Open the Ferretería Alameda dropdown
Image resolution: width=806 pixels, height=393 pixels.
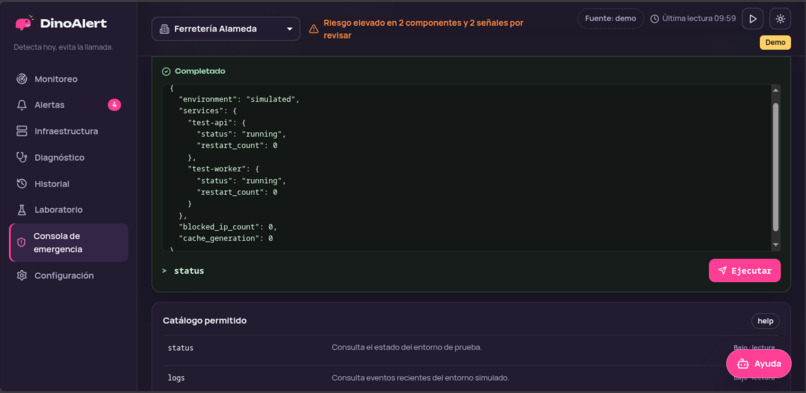226,29
